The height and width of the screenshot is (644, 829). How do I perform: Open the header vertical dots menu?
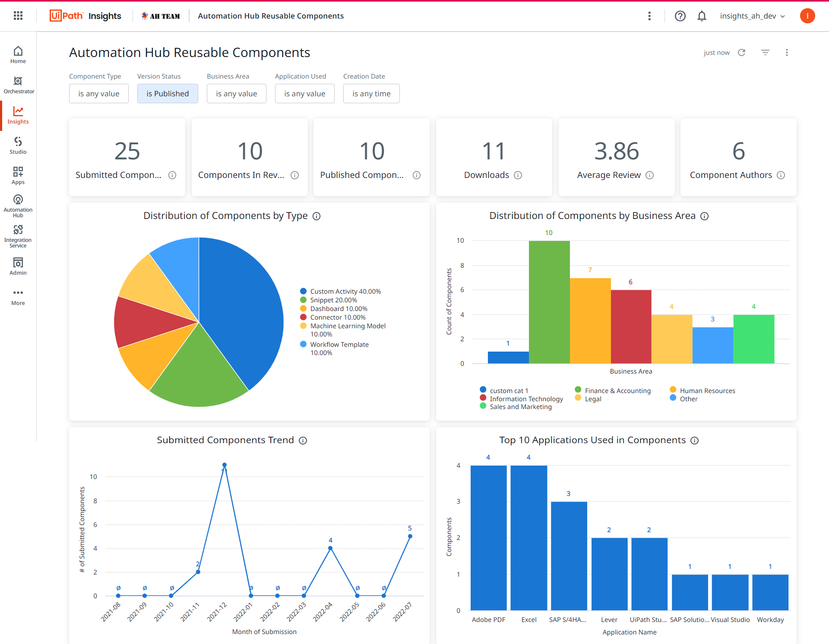[x=649, y=16]
